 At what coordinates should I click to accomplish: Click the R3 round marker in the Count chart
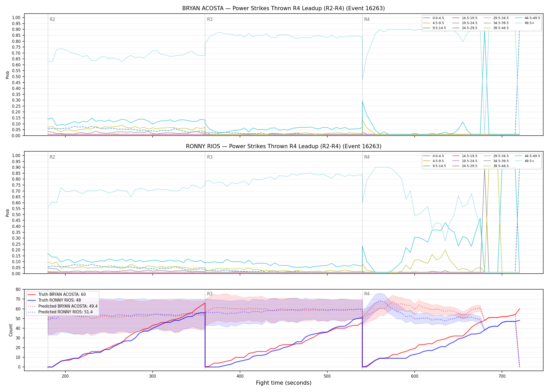(210, 294)
